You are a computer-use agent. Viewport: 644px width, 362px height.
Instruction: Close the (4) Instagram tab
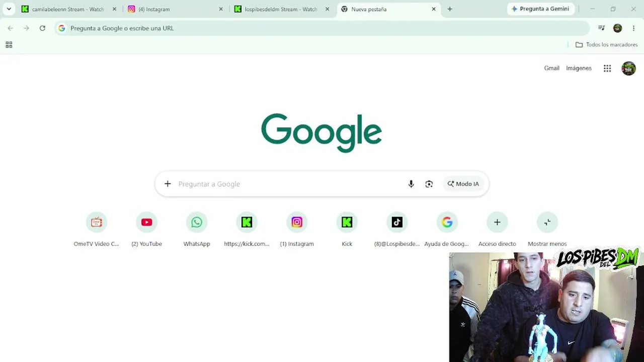coord(220,9)
